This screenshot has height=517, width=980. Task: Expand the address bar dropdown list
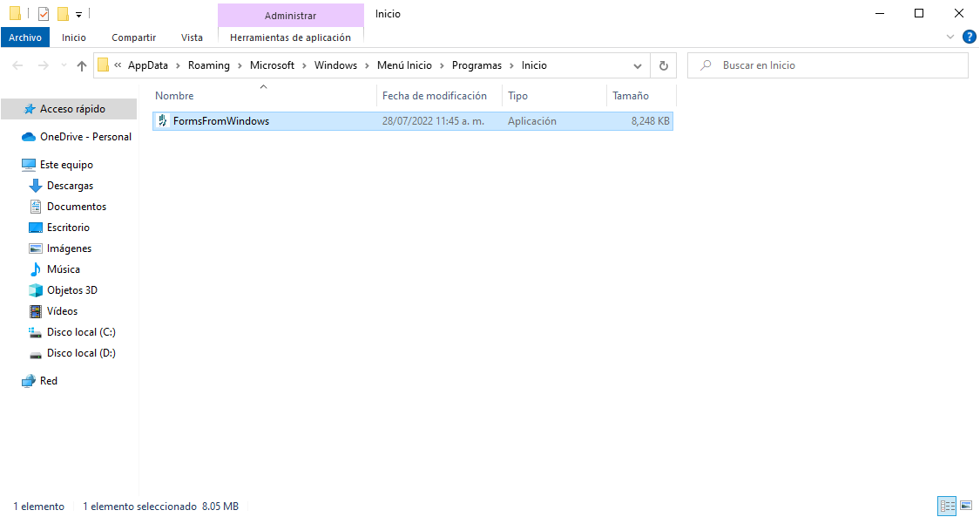click(637, 65)
